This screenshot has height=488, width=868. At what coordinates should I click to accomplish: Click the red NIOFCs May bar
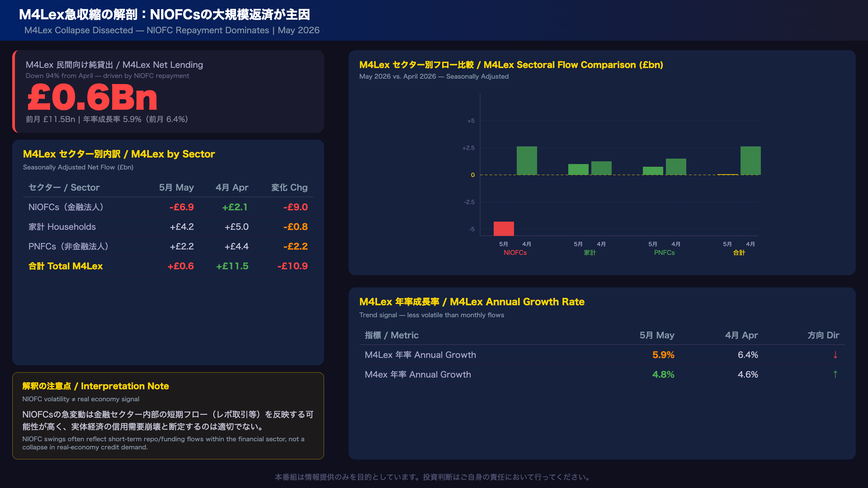pos(504,229)
